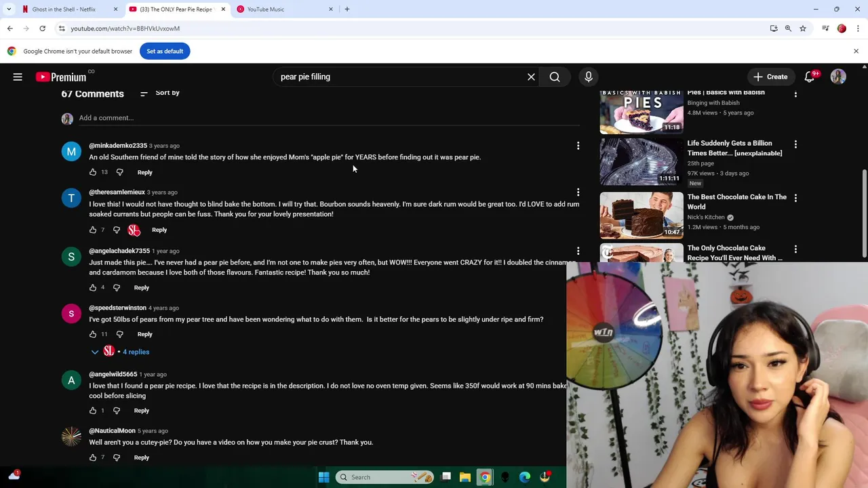Open menu for Only Chocolate Cake Recipe video
868x488 pixels.
795,249
